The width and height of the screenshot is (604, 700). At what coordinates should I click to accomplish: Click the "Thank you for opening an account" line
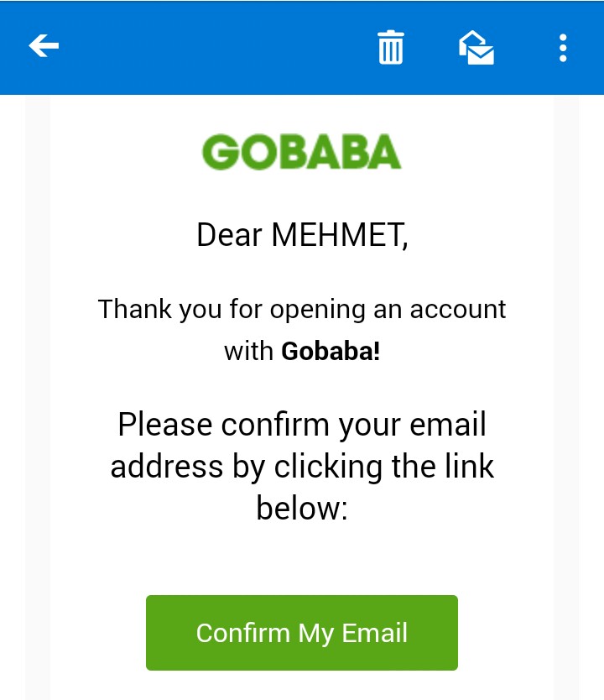[x=301, y=309]
